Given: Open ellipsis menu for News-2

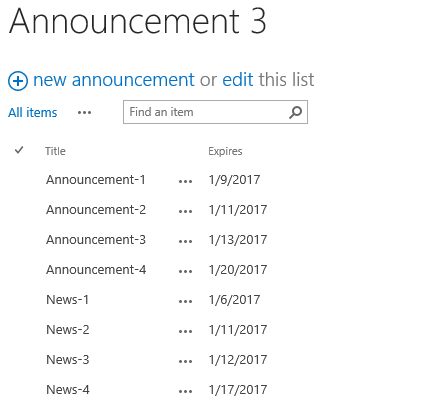Looking at the screenshot, I should click(x=185, y=332).
